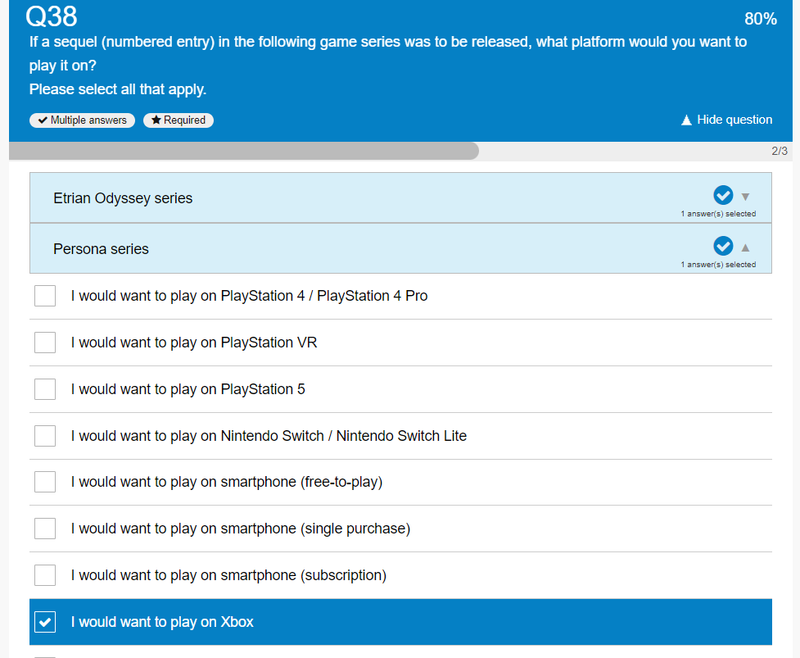This screenshot has width=800, height=658.
Task: Collapse the Persona series arrow
Action: (x=745, y=248)
